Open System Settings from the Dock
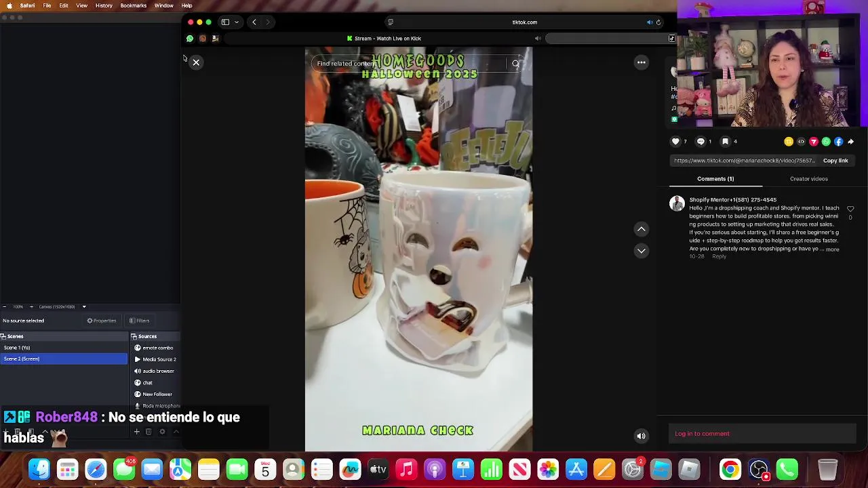868x488 pixels. [633, 469]
